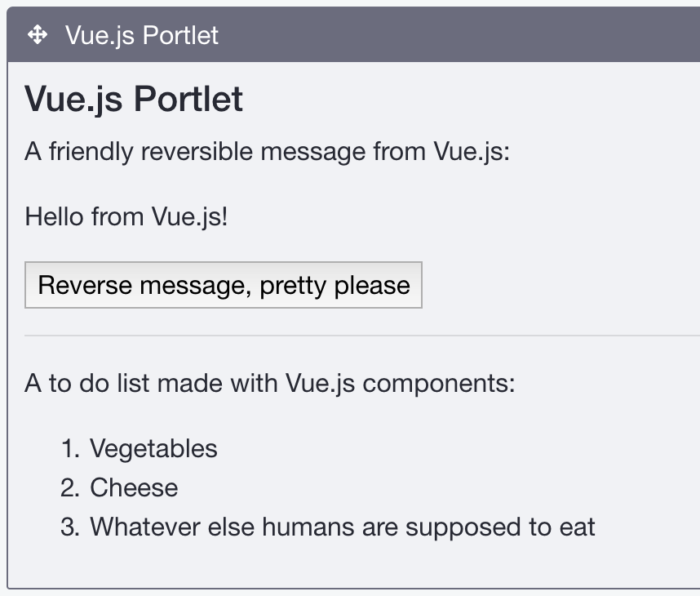Click the word "components:" in the description
Viewport: 700px width, 596px height.
439,385
